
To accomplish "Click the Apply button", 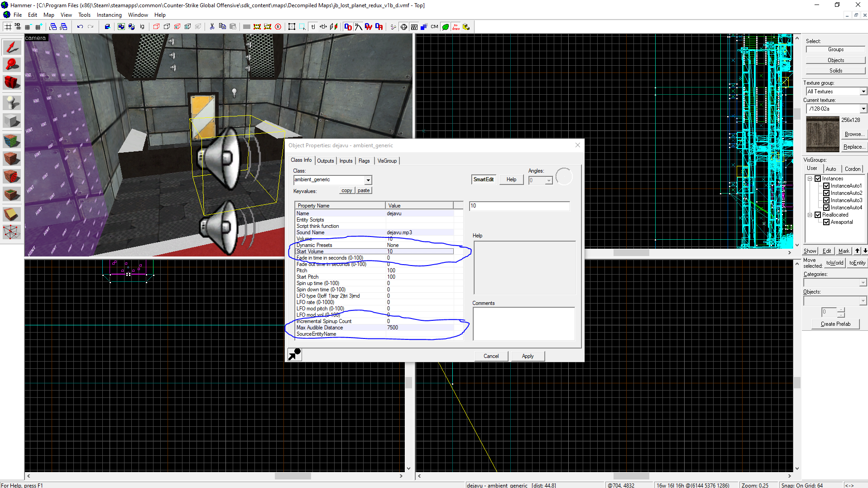I will (x=528, y=356).
